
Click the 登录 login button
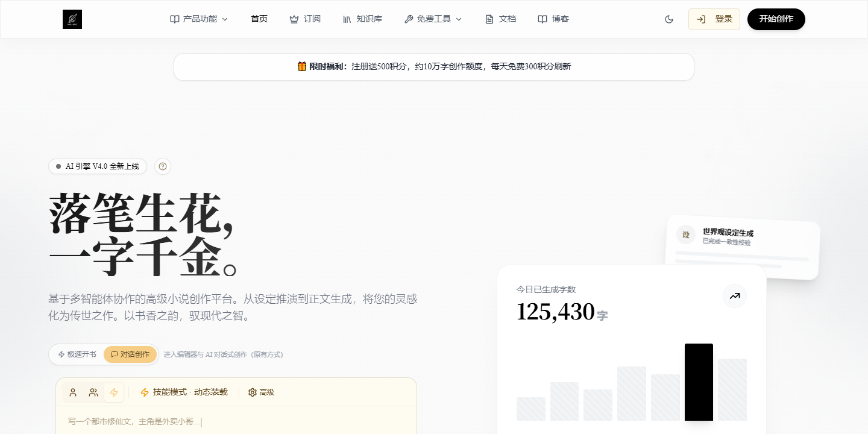pos(714,19)
